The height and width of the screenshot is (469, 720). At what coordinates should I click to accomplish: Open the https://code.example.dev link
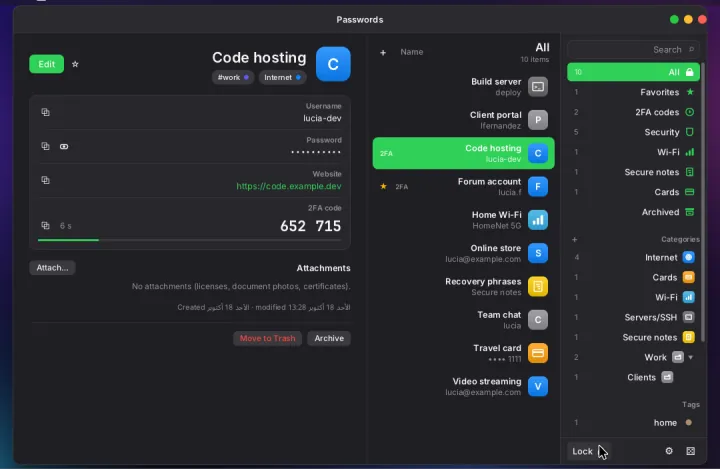[289, 186]
